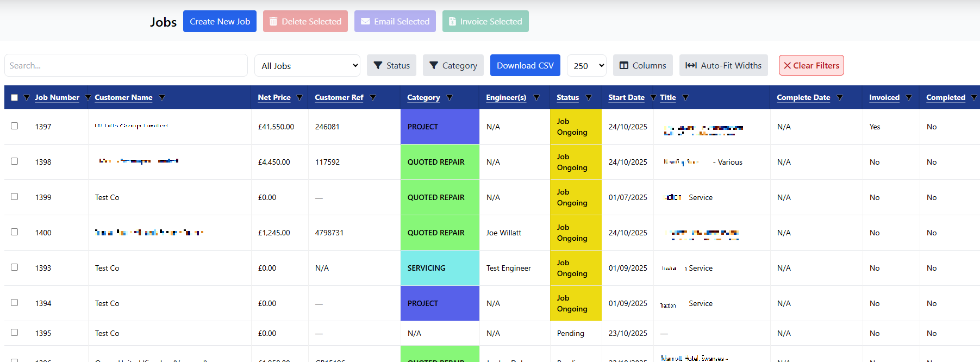Click the PROJECT category cell of job 1397

click(440, 127)
